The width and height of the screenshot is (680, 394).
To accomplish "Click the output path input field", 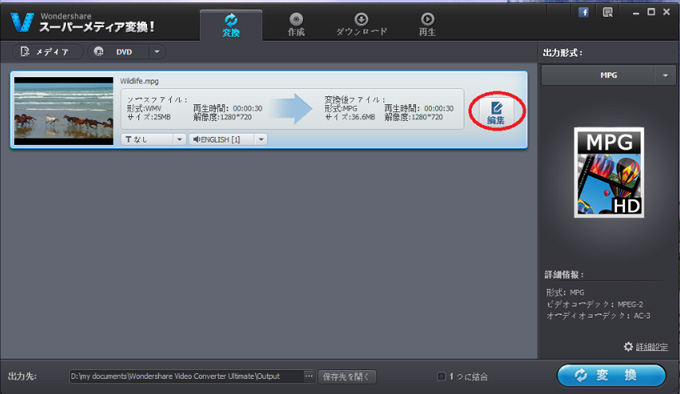I will pyautogui.click(x=186, y=376).
